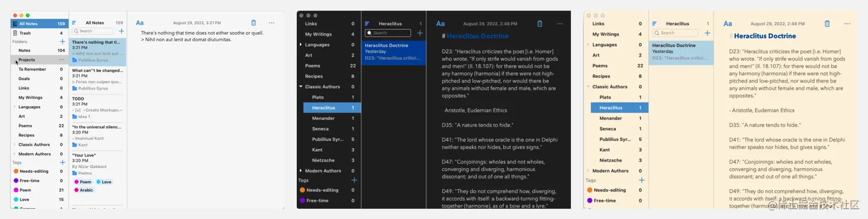Click Love tag pill in "Your Love" note

point(104,182)
